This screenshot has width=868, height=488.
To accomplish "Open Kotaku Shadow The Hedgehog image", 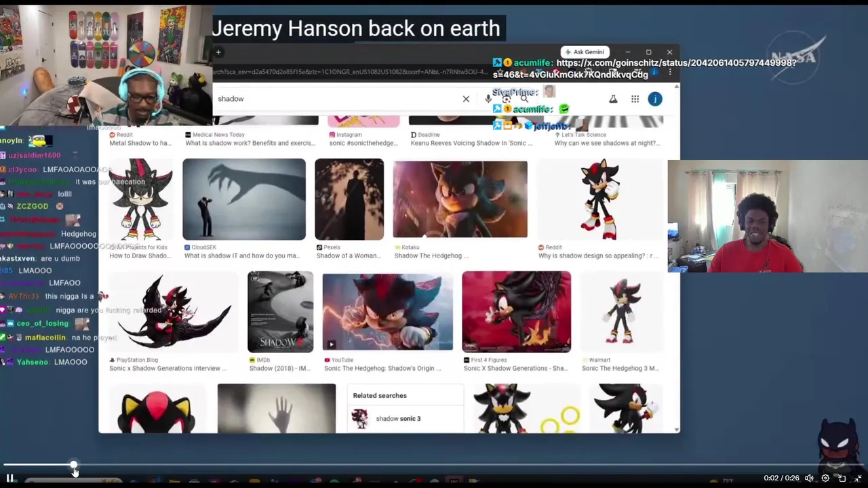I will (460, 199).
